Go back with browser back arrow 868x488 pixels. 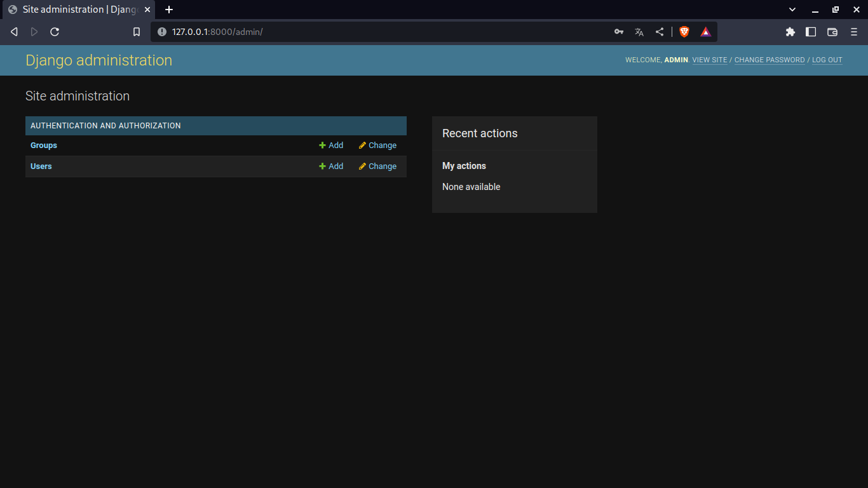14,32
